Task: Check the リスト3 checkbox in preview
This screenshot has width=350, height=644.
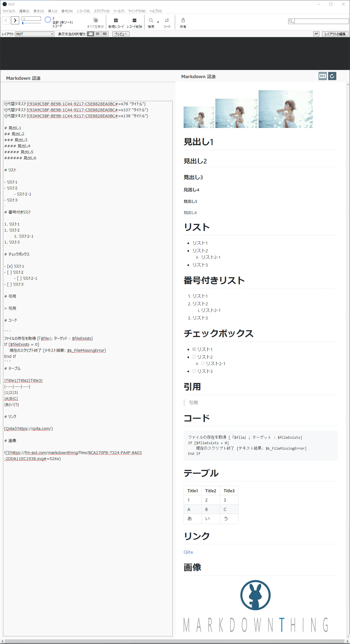Action: pos(194,371)
